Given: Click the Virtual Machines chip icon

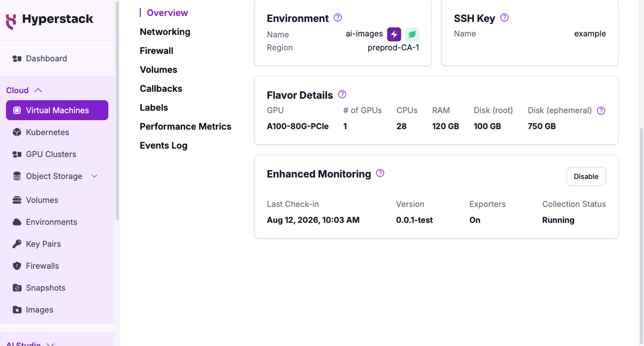Looking at the screenshot, I should pyautogui.click(x=17, y=110).
